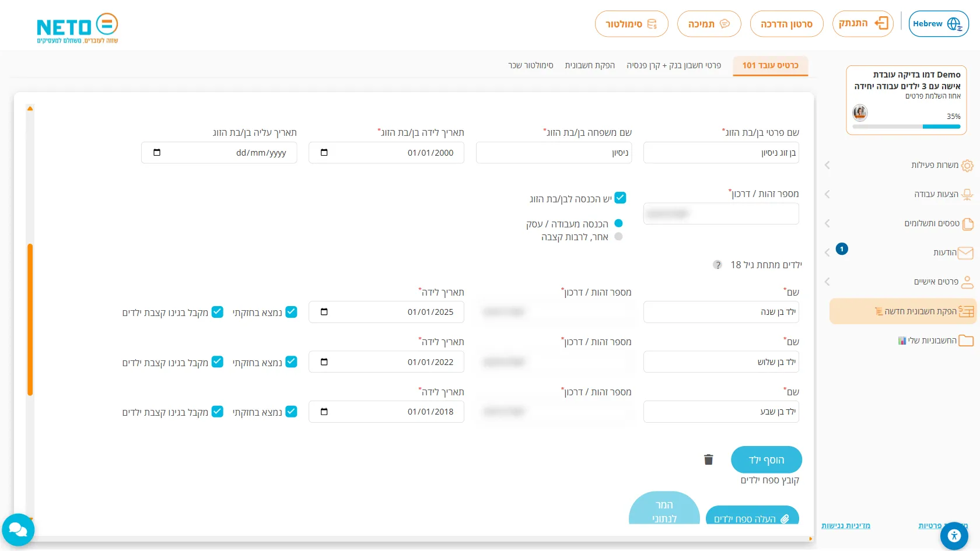Expand the הצעות עבודה sidebar section
Viewport: 980px width, 551px height.
pos(827,194)
